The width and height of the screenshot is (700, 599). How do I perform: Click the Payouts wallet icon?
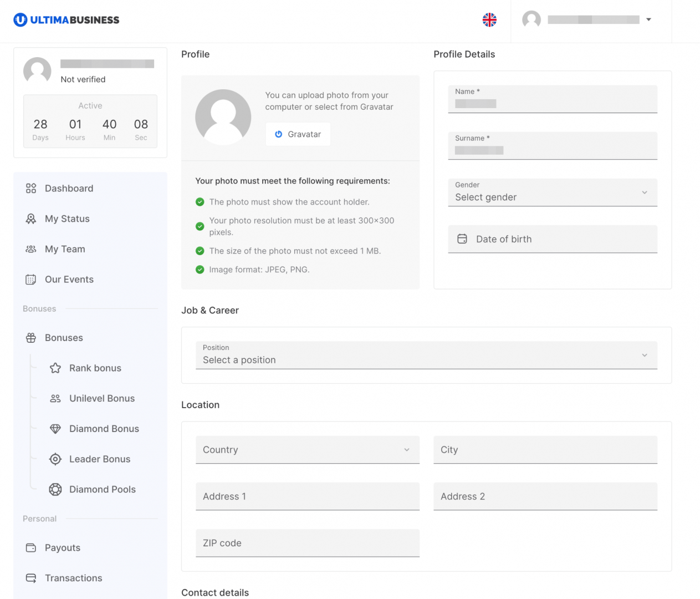[x=31, y=548]
